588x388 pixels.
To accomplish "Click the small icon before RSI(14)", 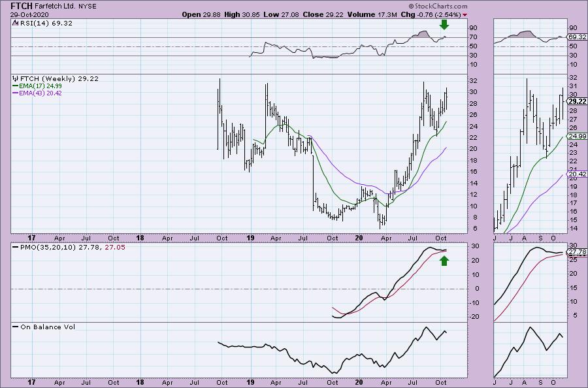I will pyautogui.click(x=15, y=23).
